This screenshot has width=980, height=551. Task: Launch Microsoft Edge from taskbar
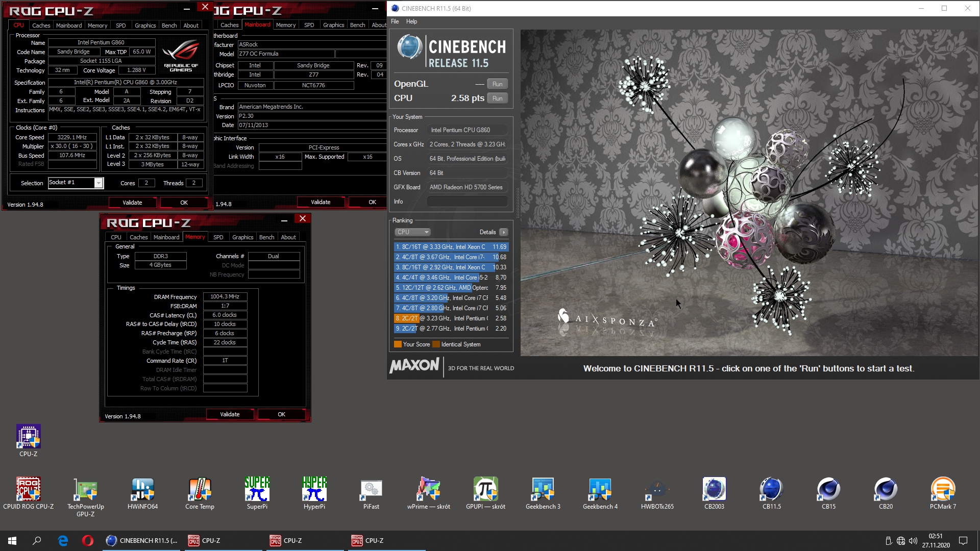click(63, 541)
